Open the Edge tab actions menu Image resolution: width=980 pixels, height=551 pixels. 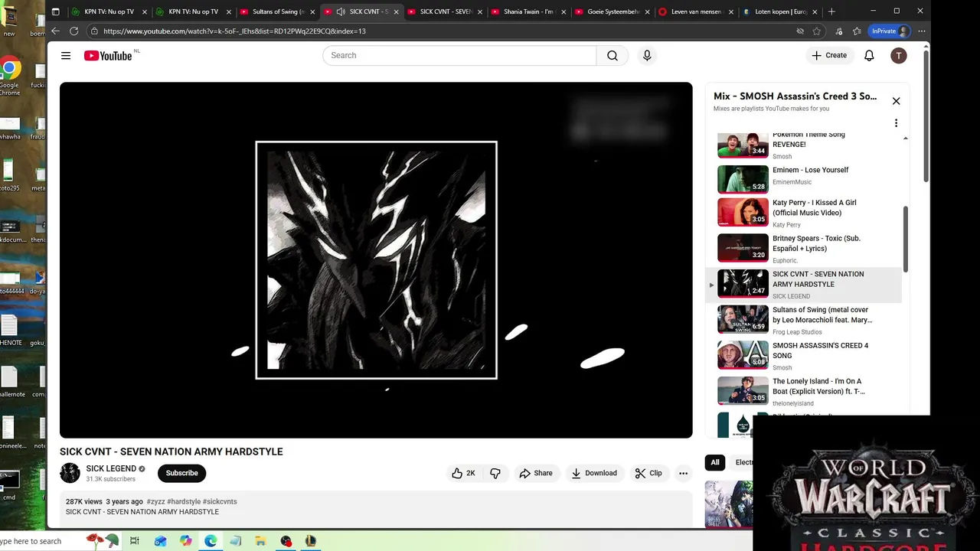click(55, 11)
